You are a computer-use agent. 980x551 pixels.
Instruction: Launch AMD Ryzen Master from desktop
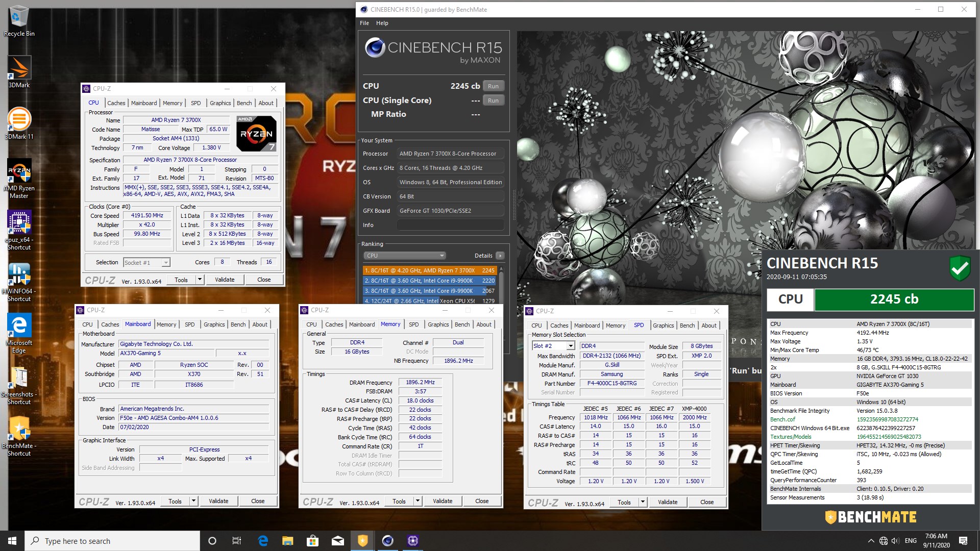click(19, 178)
